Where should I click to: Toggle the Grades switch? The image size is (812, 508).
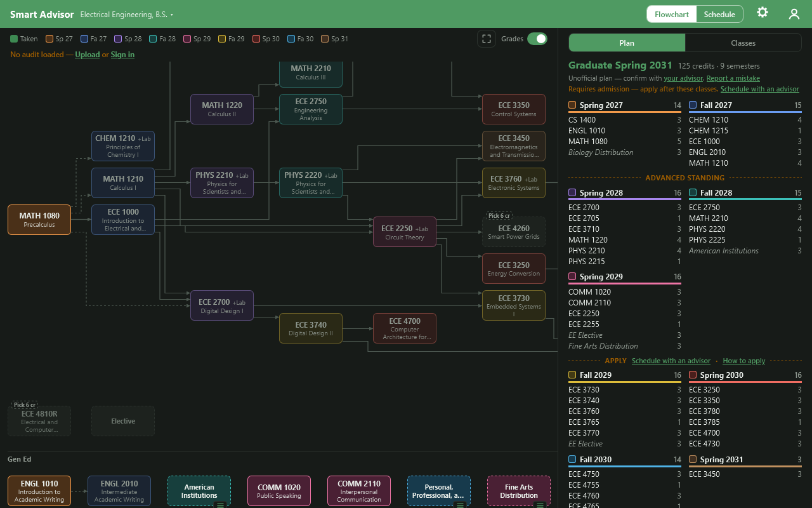(537, 39)
